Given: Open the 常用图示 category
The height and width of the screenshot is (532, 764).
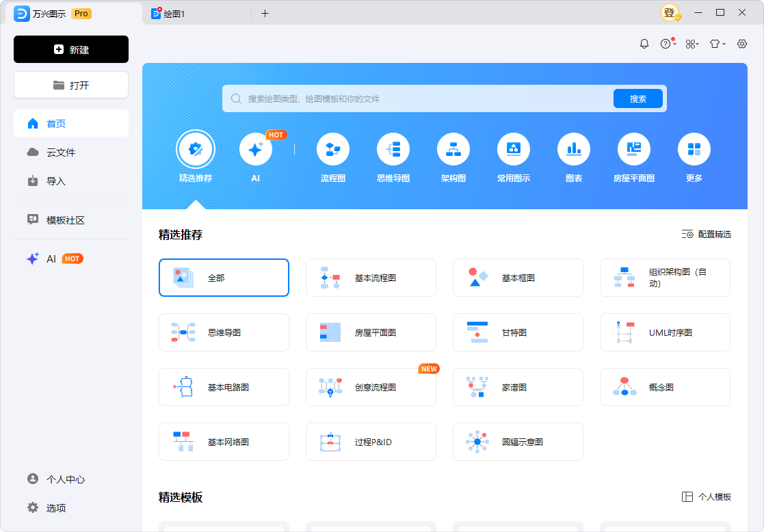Looking at the screenshot, I should [x=514, y=149].
